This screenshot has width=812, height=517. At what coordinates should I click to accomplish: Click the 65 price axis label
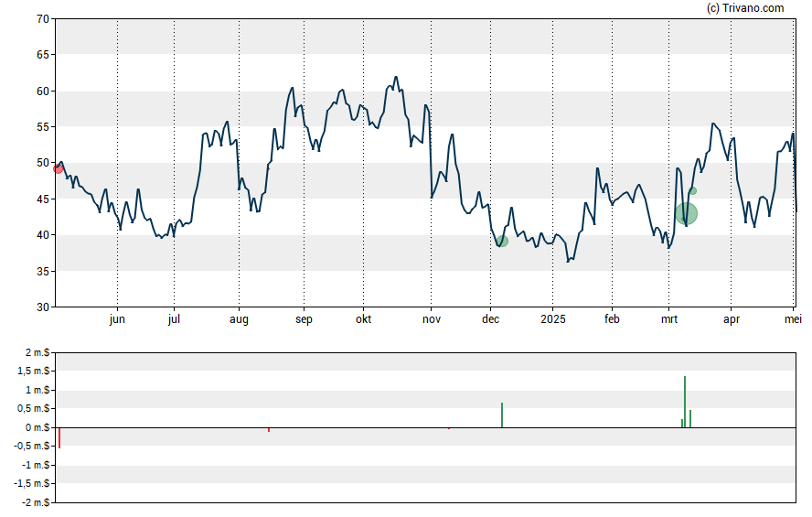43,55
